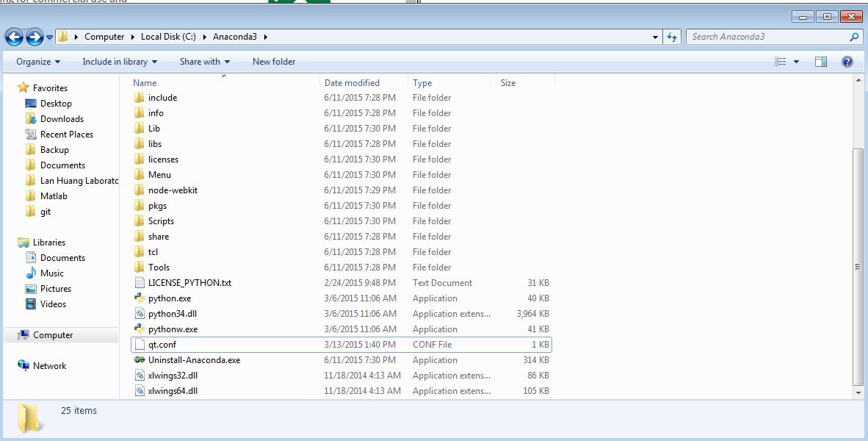868x441 pixels.
Task: Open Desktop in Favorites
Action: tap(56, 104)
